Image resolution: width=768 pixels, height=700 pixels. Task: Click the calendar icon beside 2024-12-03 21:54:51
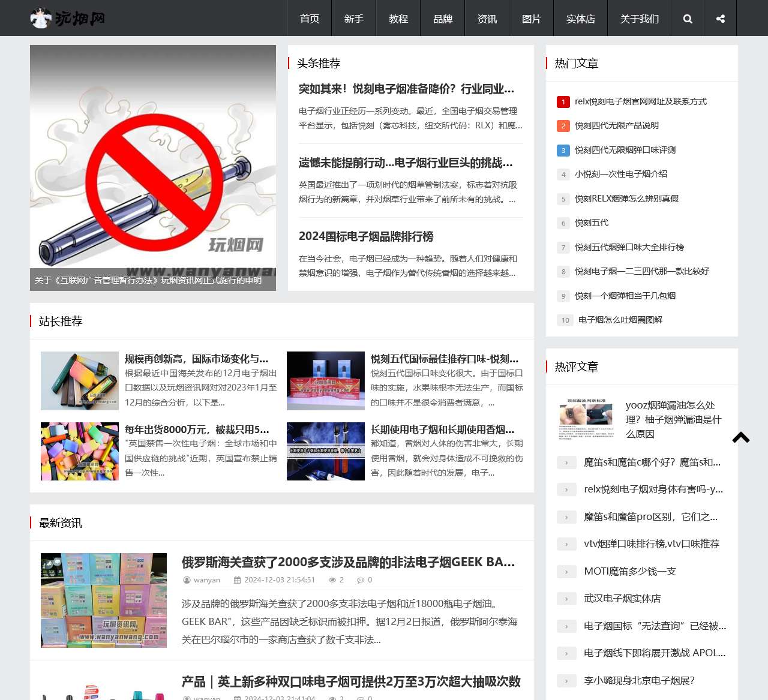pyautogui.click(x=237, y=580)
